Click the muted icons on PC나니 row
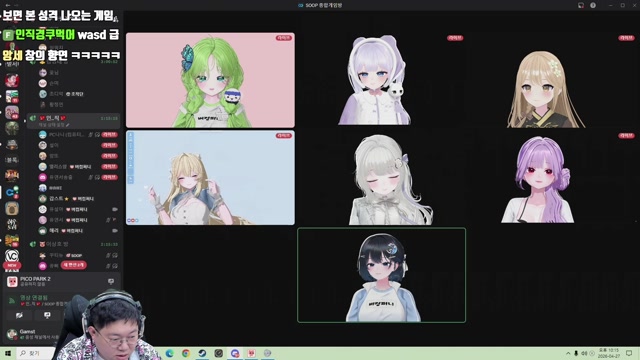The width and height of the screenshot is (640, 360). [94, 134]
